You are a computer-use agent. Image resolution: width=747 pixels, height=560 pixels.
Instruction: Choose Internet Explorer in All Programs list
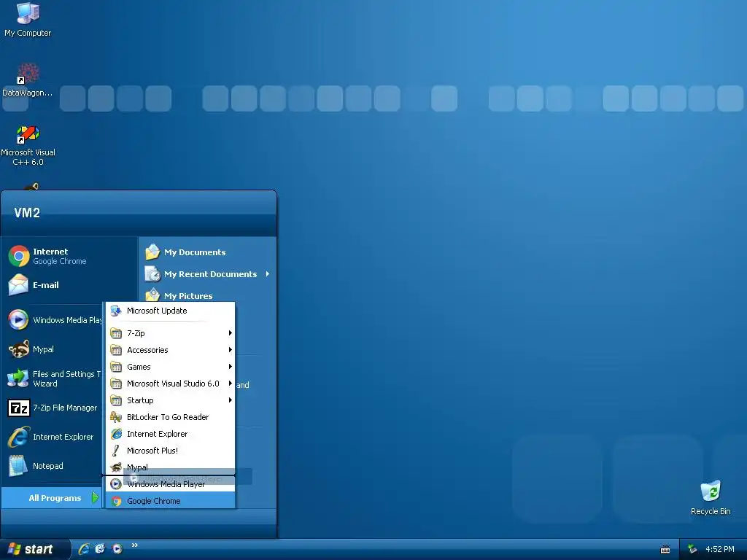pos(171,434)
